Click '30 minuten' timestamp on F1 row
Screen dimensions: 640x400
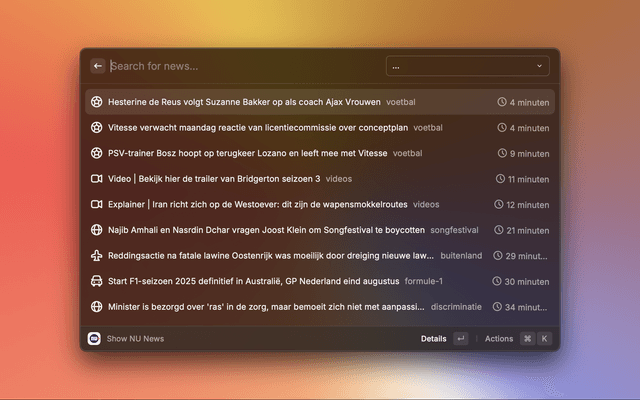coord(528,281)
